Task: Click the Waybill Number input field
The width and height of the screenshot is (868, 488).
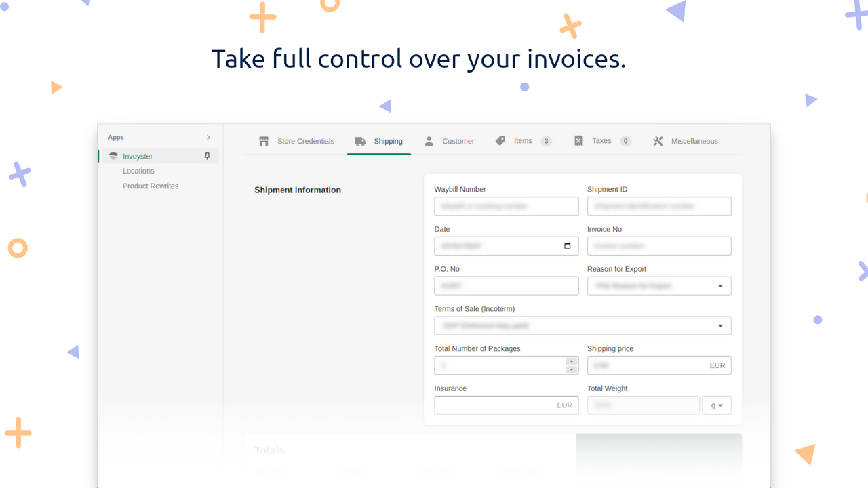Action: 507,206
